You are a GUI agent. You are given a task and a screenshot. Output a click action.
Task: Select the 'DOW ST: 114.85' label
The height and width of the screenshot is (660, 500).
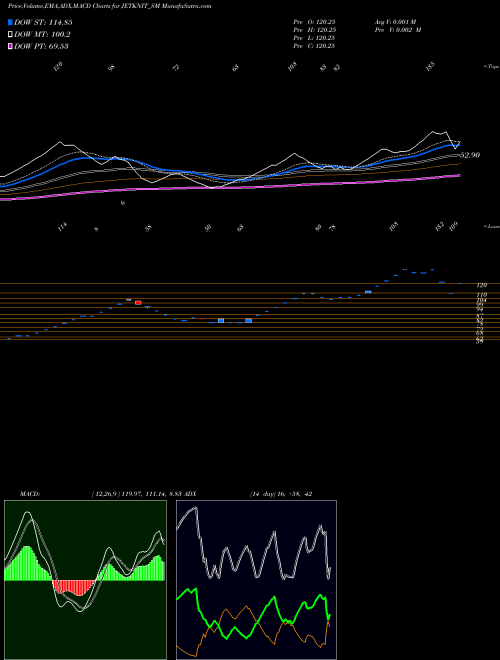coord(43,22)
